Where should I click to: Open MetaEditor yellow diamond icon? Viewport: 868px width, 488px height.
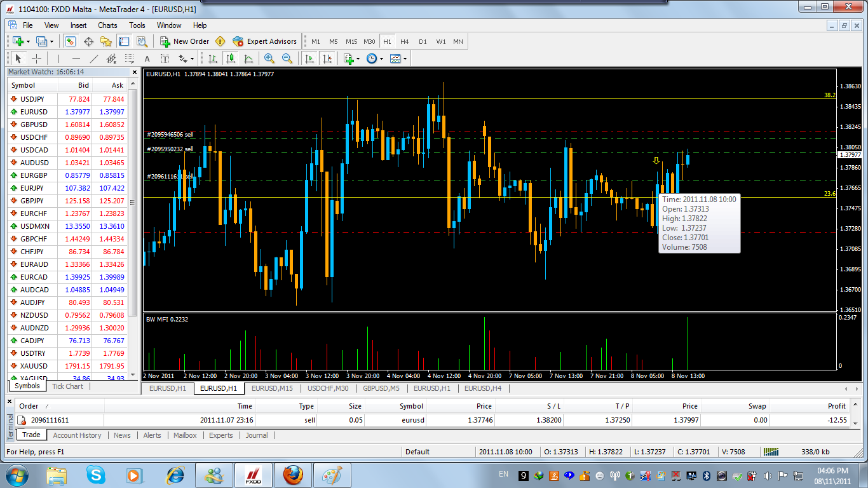(x=220, y=41)
